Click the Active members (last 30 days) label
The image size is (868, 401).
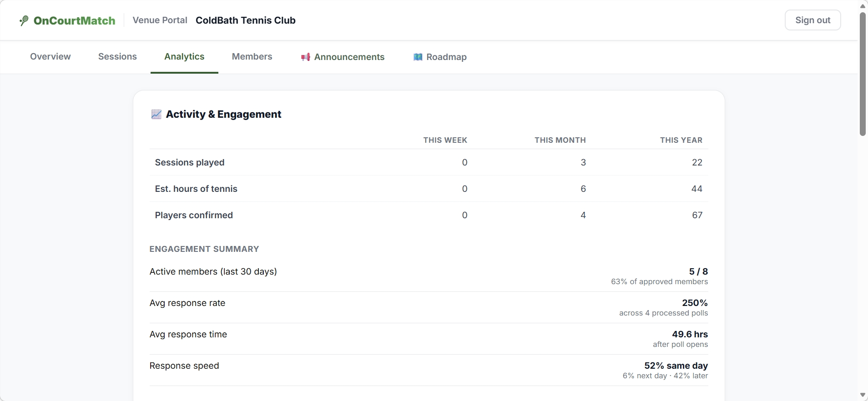[213, 271]
